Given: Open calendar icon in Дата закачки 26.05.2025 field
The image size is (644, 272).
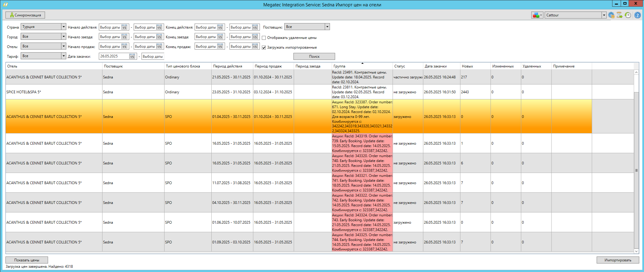Looking at the screenshot, I should (x=132, y=57).
